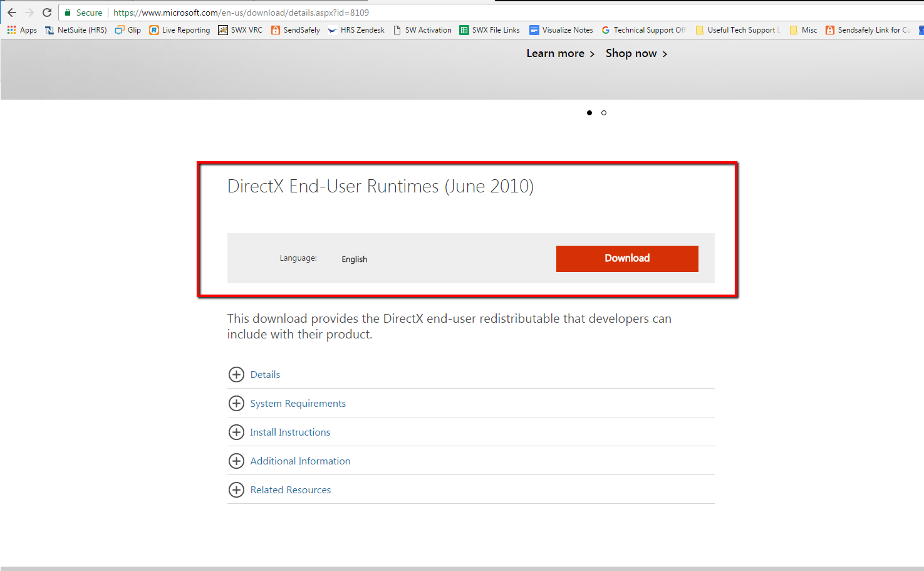This screenshot has width=924, height=571.
Task: Click the English language value
Action: pos(355,259)
